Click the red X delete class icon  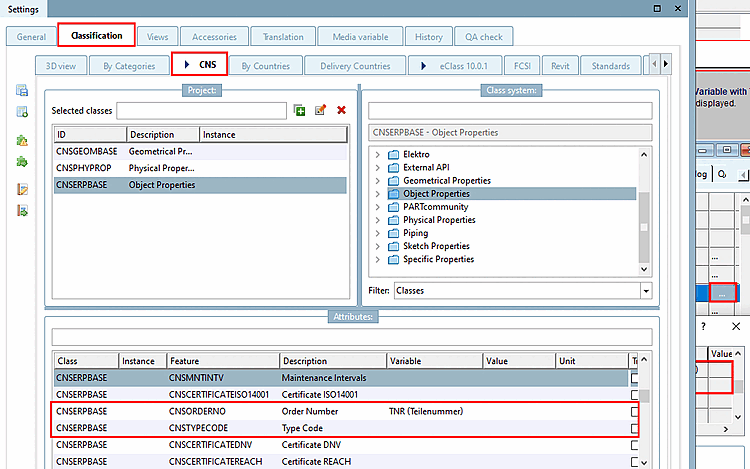[x=341, y=110]
